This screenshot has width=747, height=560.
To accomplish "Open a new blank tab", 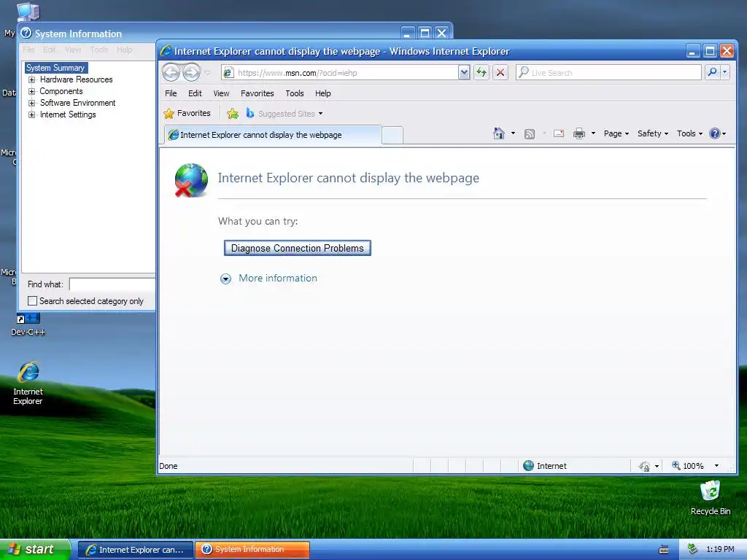I will (x=392, y=135).
